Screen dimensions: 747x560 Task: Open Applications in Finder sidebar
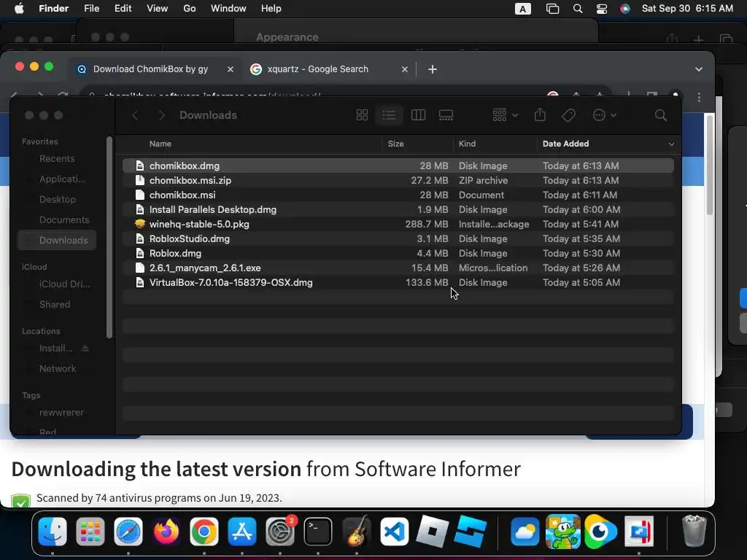(62, 179)
